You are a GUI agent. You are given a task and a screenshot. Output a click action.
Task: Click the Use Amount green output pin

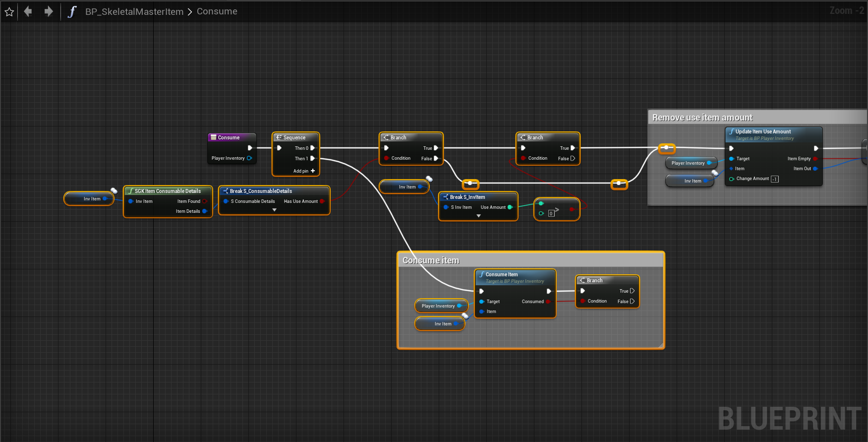pyautogui.click(x=510, y=207)
